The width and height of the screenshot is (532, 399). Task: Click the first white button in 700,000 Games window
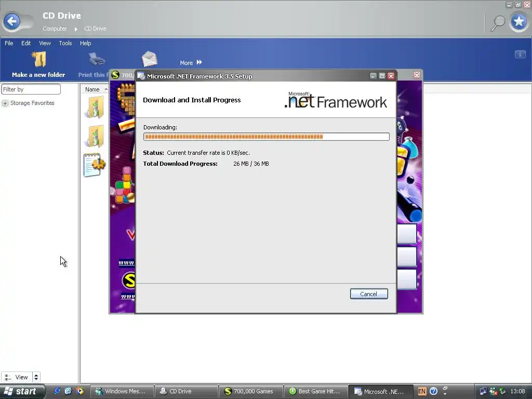click(406, 233)
